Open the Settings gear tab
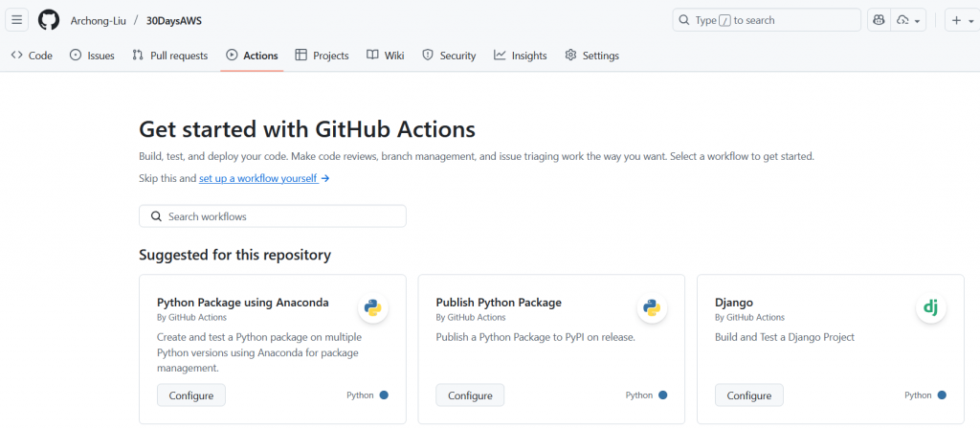Image resolution: width=980 pixels, height=429 pixels. [591, 56]
